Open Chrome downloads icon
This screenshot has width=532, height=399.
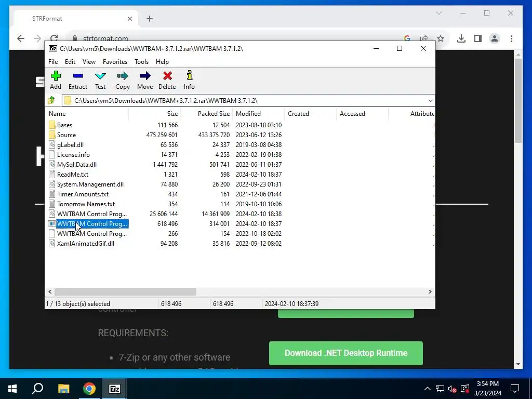[x=461, y=38]
